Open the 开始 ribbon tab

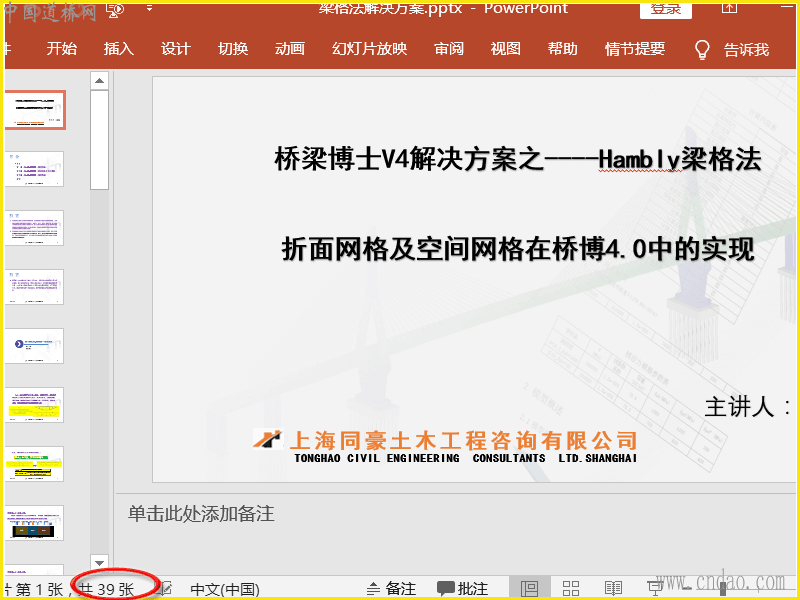click(61, 49)
